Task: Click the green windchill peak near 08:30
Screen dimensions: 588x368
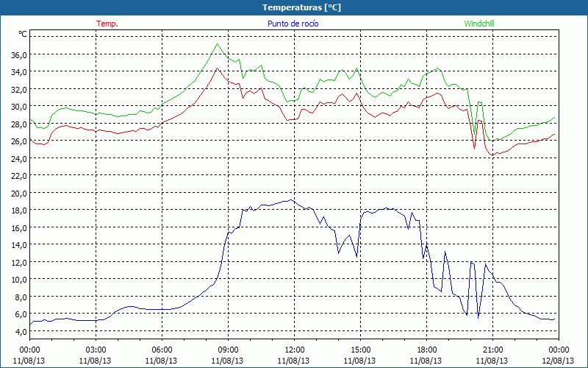Action: coord(217,44)
